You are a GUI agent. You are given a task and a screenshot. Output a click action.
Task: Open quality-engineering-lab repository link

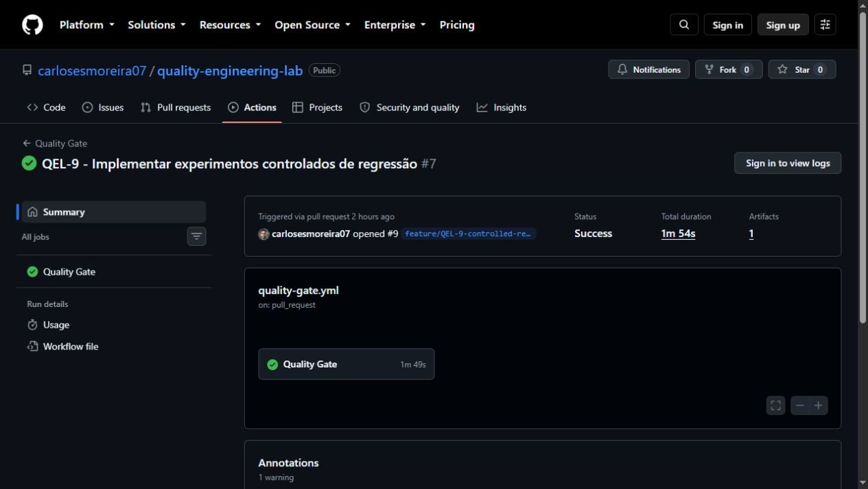230,70
